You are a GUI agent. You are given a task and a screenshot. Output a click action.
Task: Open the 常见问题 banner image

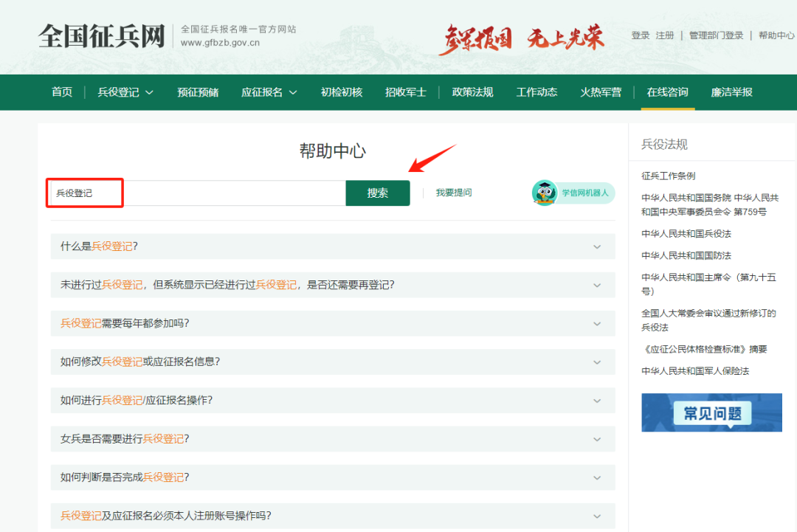(x=711, y=412)
